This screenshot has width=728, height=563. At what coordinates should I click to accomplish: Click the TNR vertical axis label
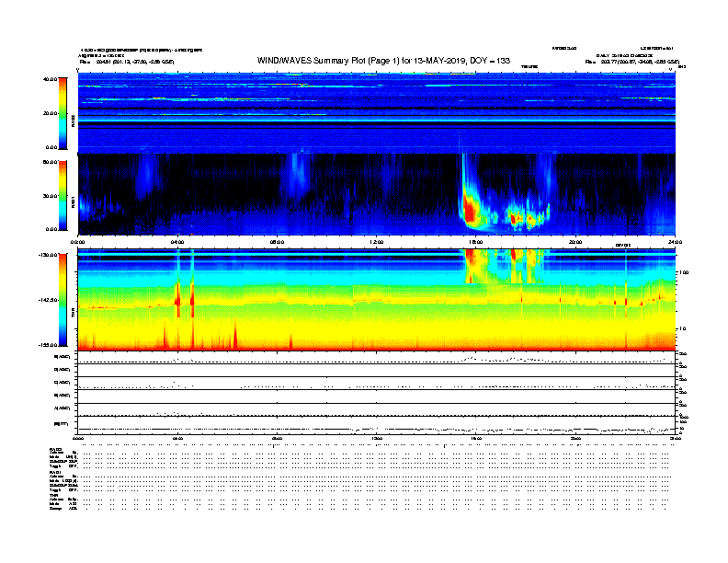tap(74, 315)
